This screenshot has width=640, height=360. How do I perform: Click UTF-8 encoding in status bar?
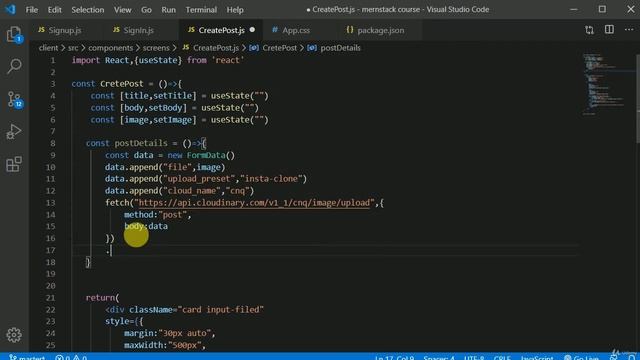pos(474,357)
